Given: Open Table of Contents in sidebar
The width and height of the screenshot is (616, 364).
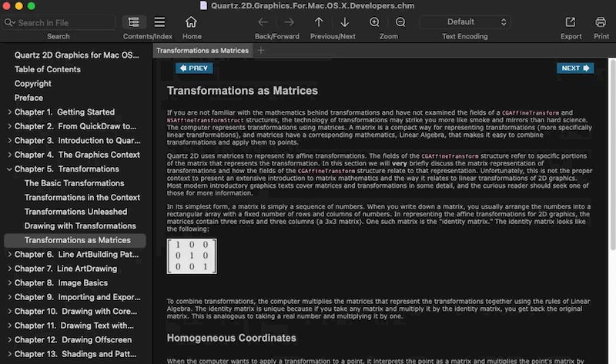Looking at the screenshot, I should pos(48,69).
